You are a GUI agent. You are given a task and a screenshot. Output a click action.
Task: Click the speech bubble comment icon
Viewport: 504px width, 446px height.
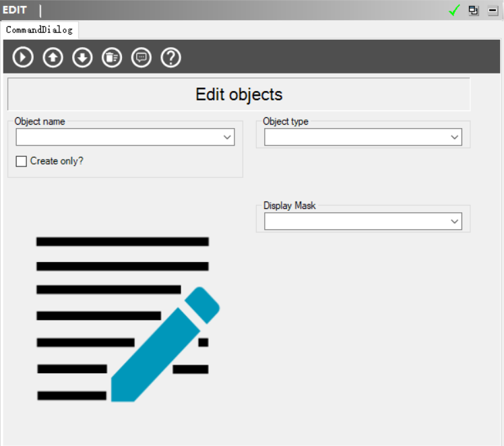(141, 57)
